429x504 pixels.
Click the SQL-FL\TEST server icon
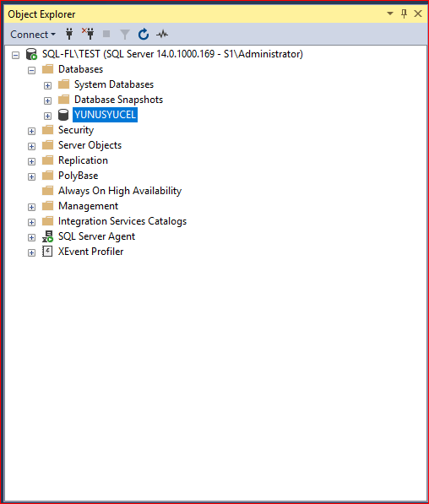tap(31, 54)
